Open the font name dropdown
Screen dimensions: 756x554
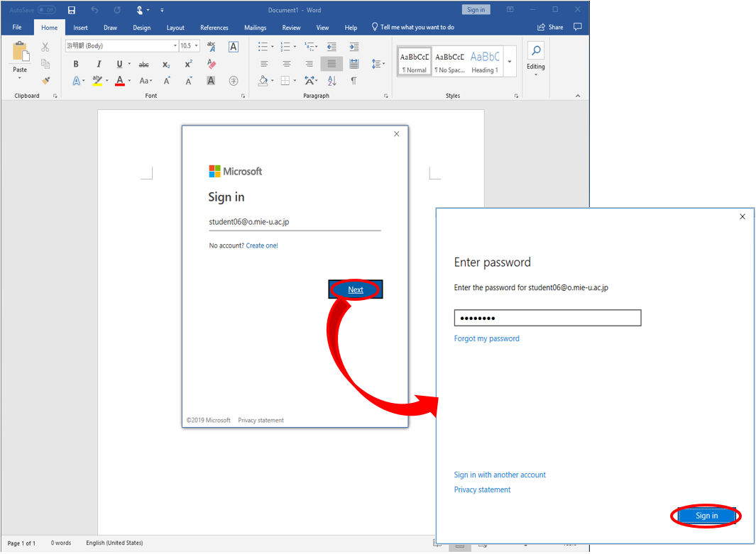pyautogui.click(x=175, y=46)
